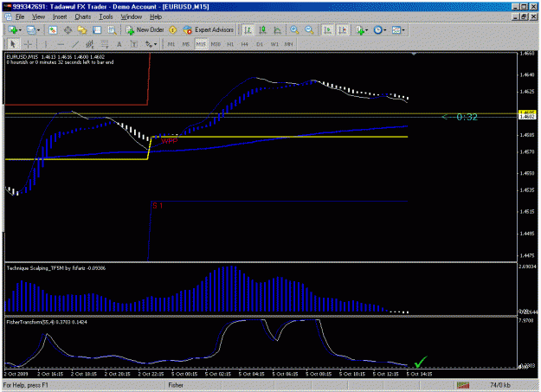Zoom out on the chart

point(309,30)
